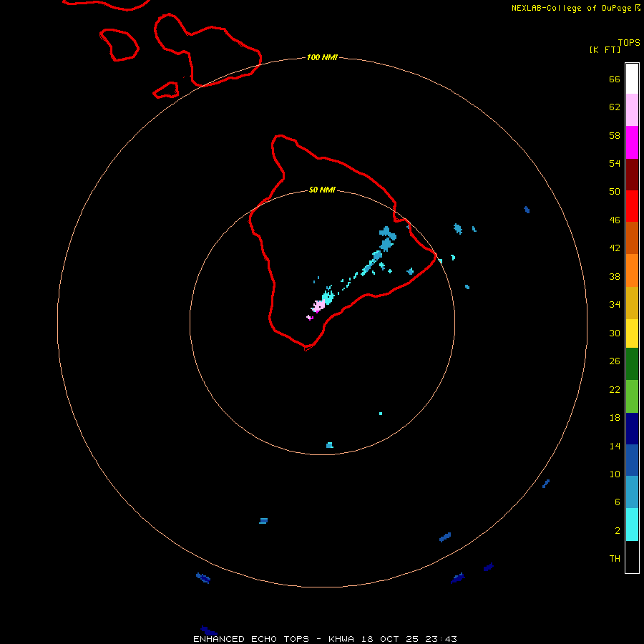Screen dimensions: 644x644
Task: Click the 100 NMI range ring label
Action: click(322, 57)
